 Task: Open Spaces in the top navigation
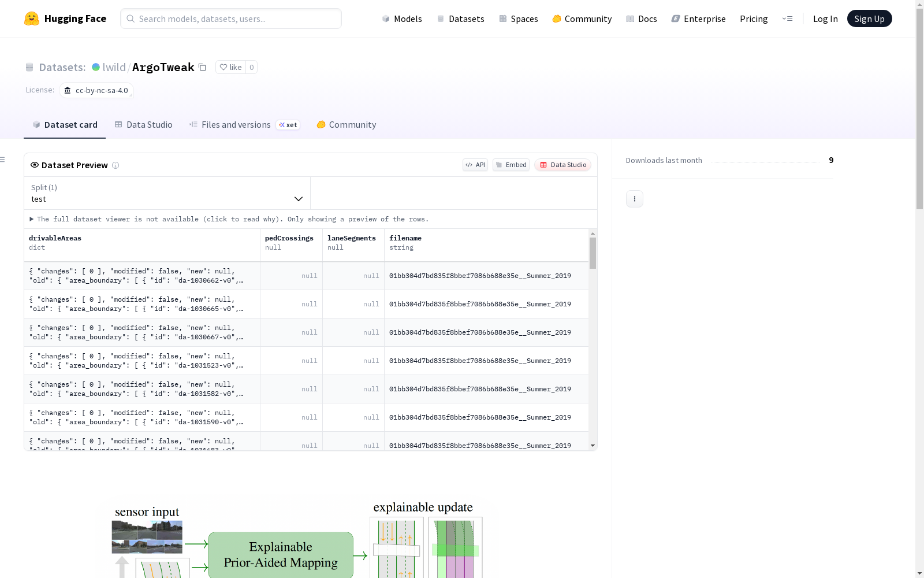pyautogui.click(x=519, y=18)
